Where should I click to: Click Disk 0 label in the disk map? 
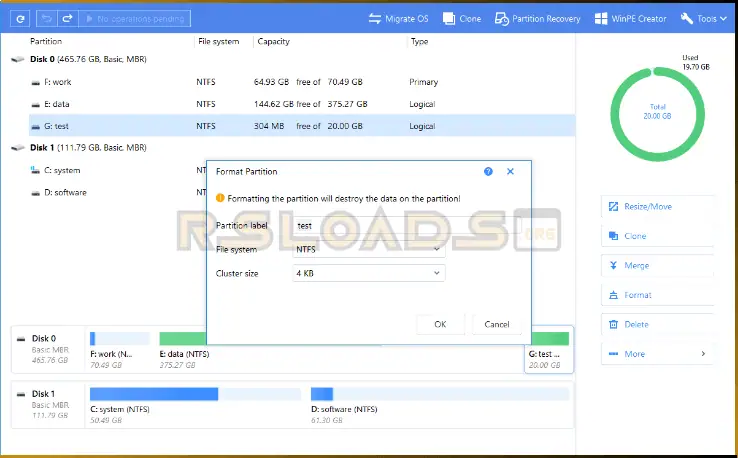[44, 338]
